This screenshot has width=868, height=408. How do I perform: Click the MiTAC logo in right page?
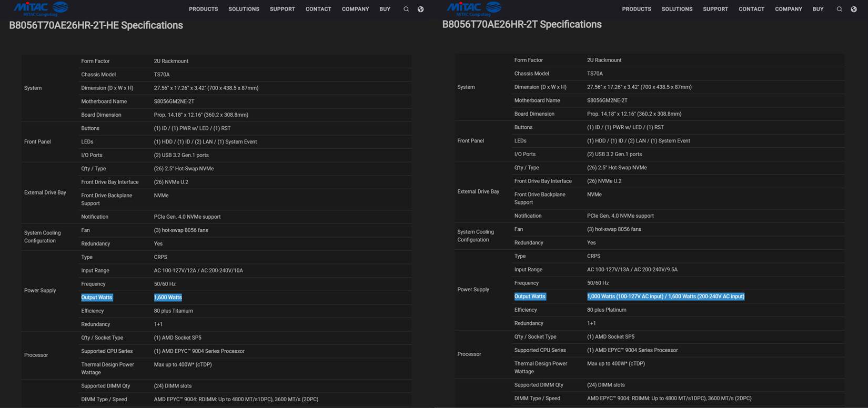[x=473, y=8]
